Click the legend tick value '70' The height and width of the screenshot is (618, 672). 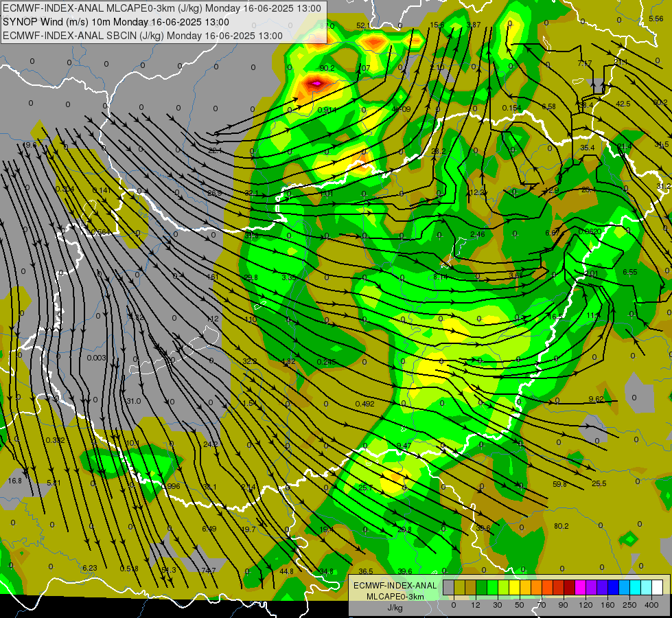(x=542, y=605)
